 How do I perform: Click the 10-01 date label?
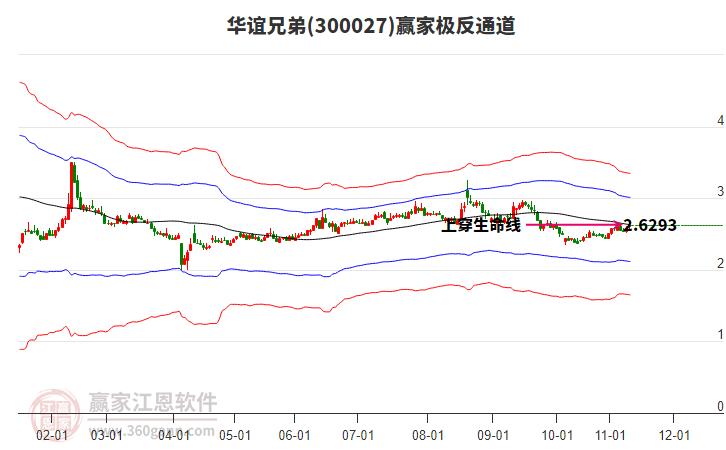click(557, 435)
